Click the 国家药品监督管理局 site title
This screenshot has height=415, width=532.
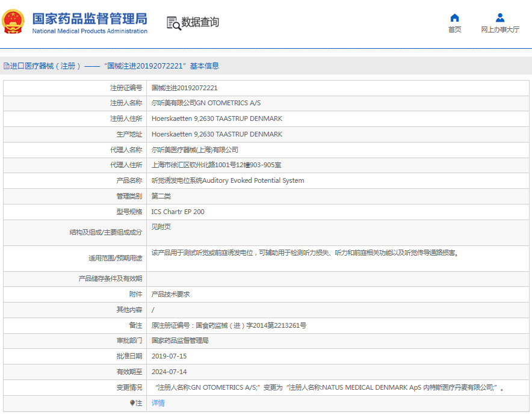[89, 19]
